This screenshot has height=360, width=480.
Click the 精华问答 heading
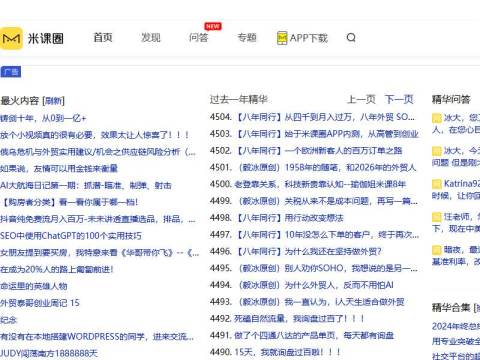click(x=451, y=99)
